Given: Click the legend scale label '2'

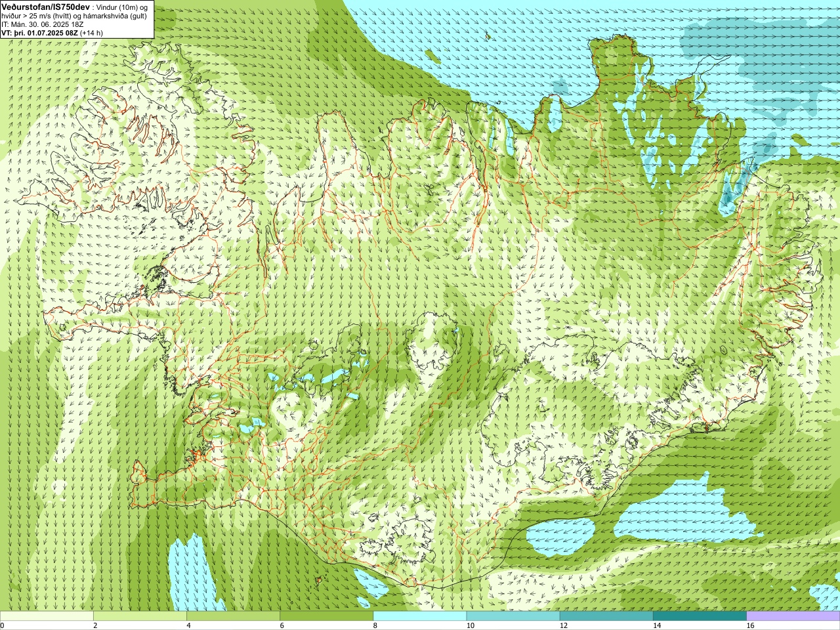Looking at the screenshot, I should [95, 625].
